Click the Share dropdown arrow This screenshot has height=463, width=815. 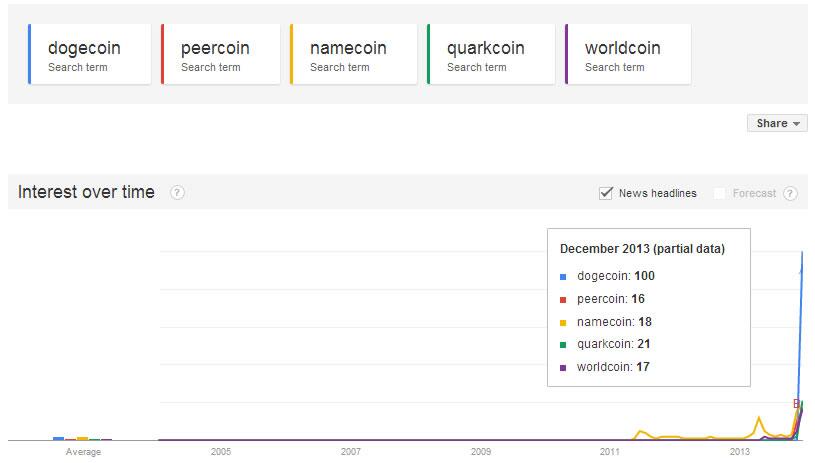[x=796, y=124]
